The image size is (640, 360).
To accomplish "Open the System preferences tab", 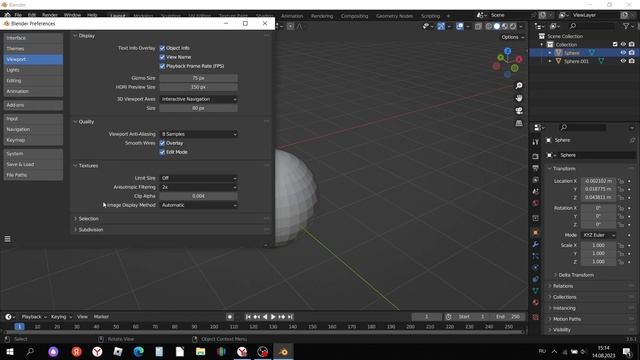I will [x=33, y=153].
